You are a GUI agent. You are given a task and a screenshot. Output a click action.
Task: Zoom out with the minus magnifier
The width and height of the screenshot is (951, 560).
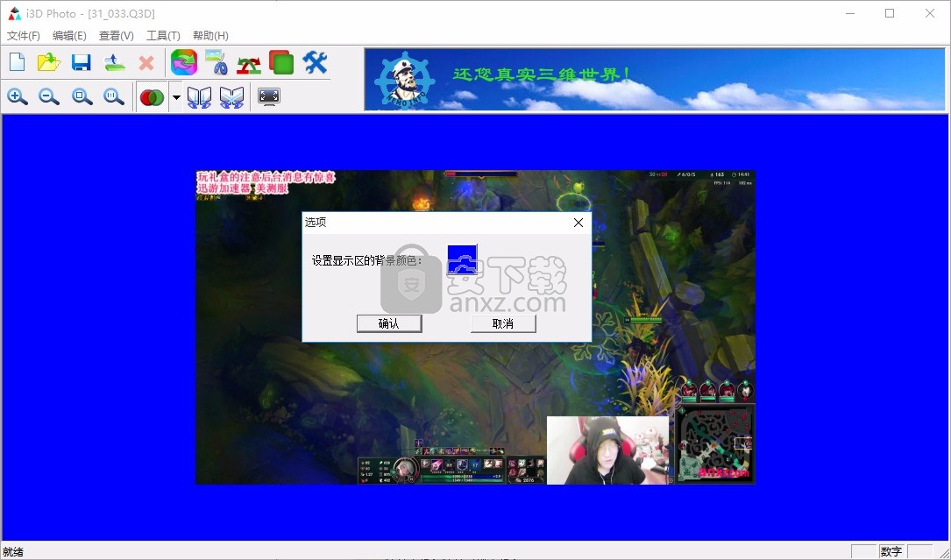(49, 96)
